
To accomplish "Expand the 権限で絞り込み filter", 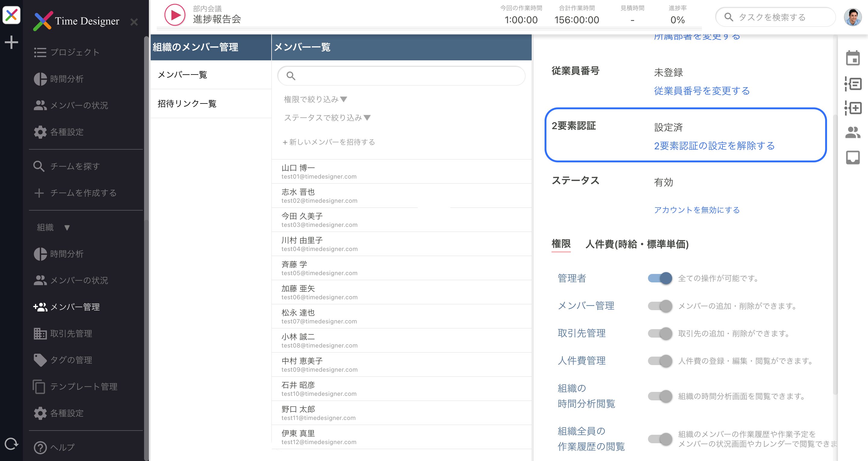I will pyautogui.click(x=315, y=99).
